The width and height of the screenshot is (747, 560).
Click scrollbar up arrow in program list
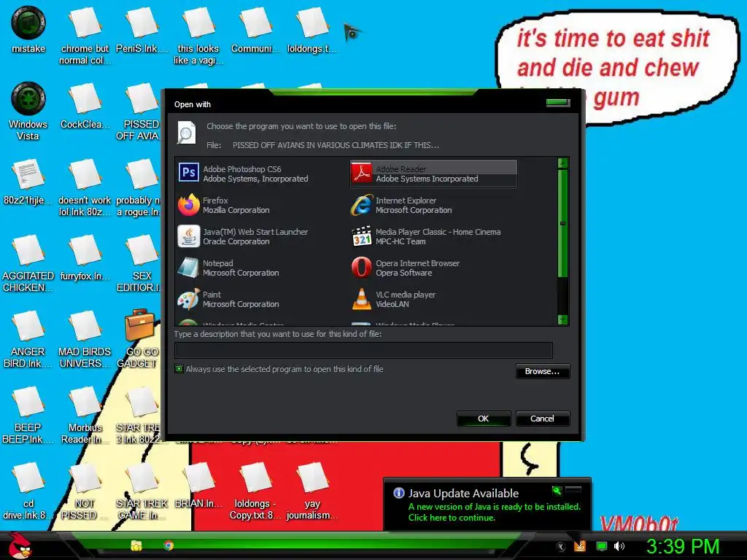click(562, 163)
